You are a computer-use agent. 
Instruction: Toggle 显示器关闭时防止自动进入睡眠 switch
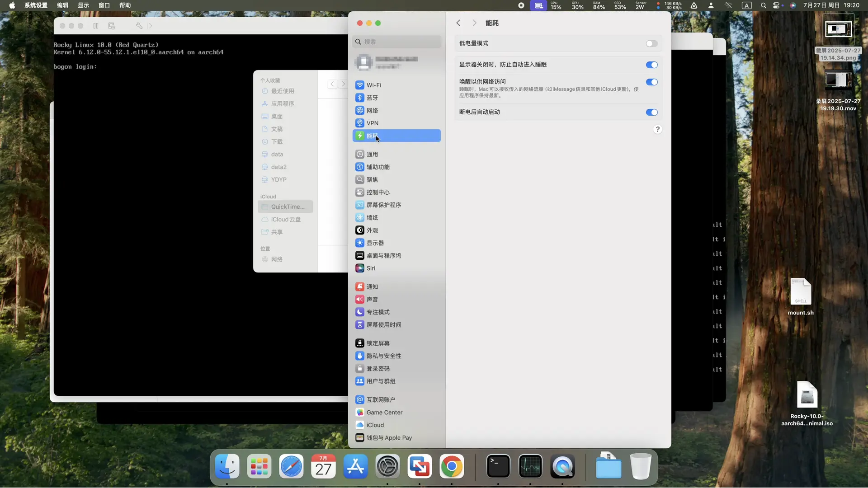point(651,65)
